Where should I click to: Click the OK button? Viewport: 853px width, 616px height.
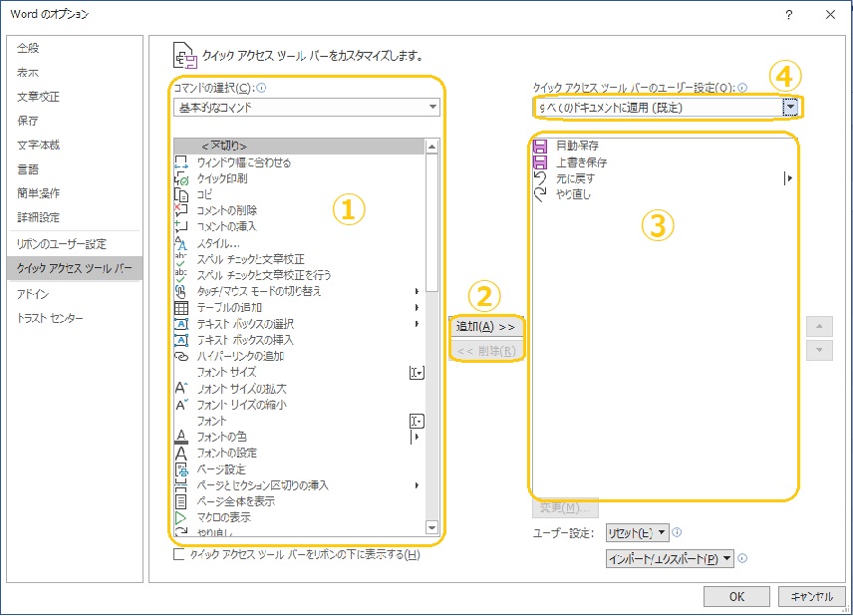[x=736, y=596]
